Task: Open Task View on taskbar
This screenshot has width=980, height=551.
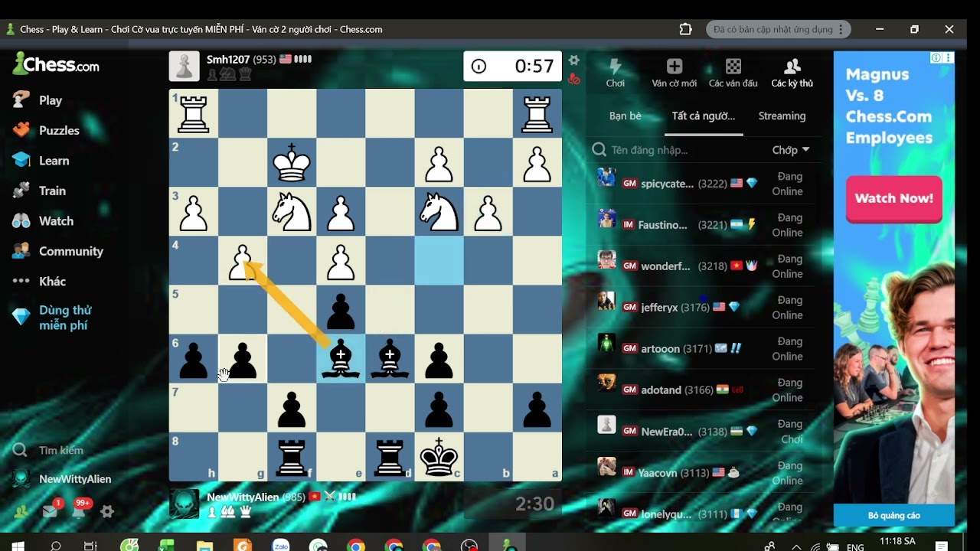Action: tap(90, 546)
